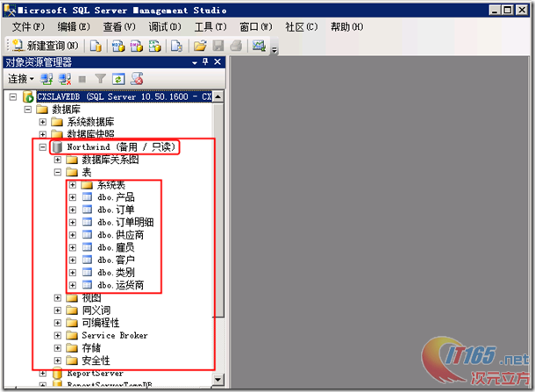This screenshot has height=392, width=535.
Task: Expand the 系统数据库 folder
Action: [43, 122]
